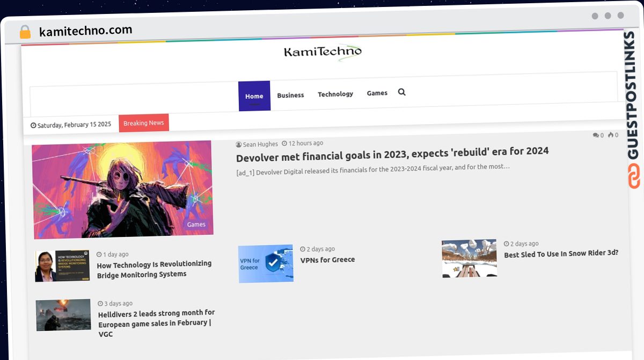Click the Helldivers 2 article thumbnail
This screenshot has width=644, height=360.
tap(63, 315)
